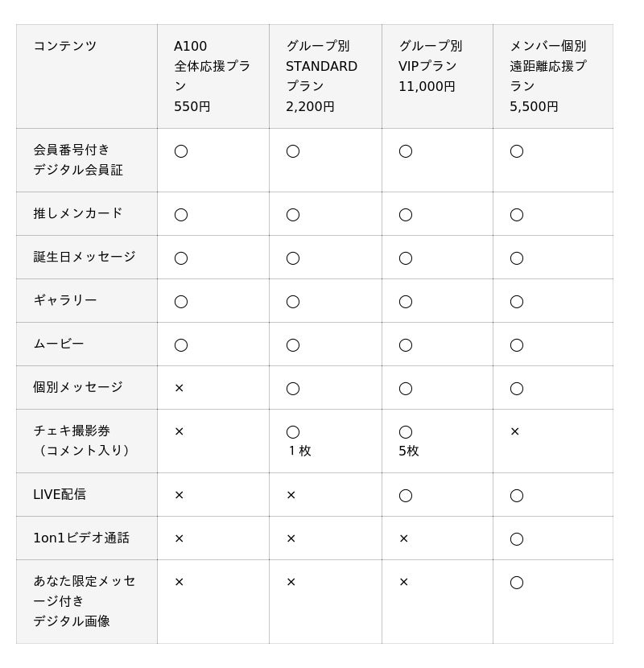Click the グループ別 VIPプラン 11,000円 header

click(431, 66)
